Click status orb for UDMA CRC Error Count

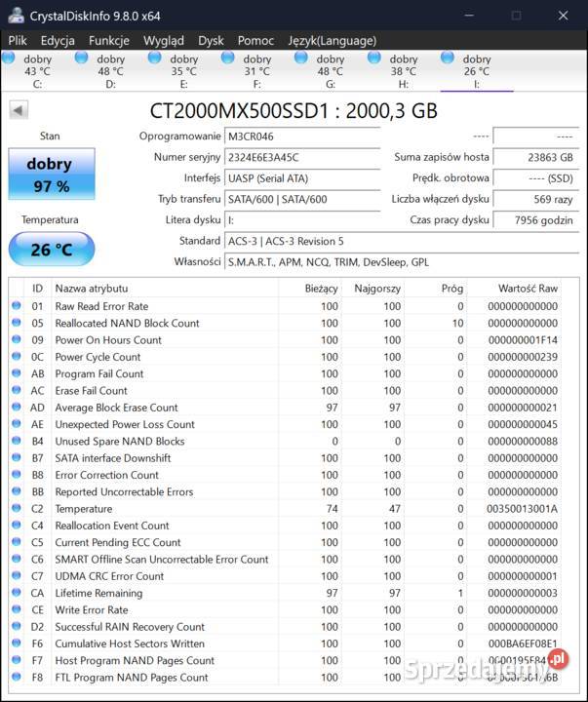click(x=17, y=575)
